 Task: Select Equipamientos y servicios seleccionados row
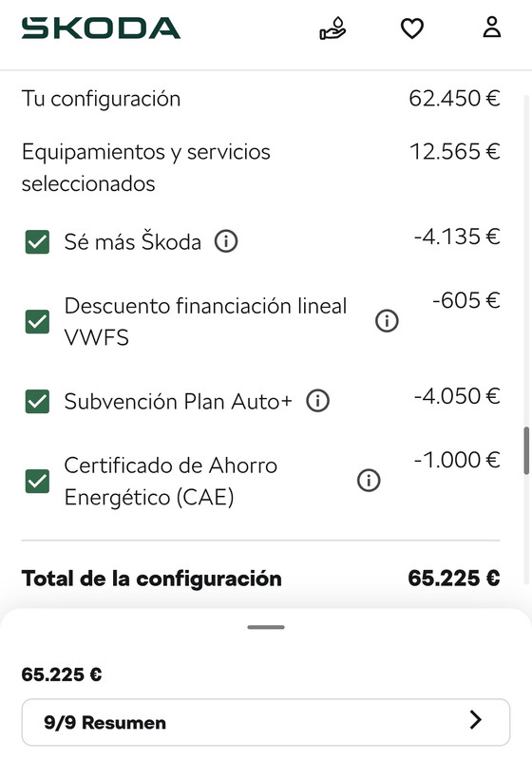click(x=260, y=167)
